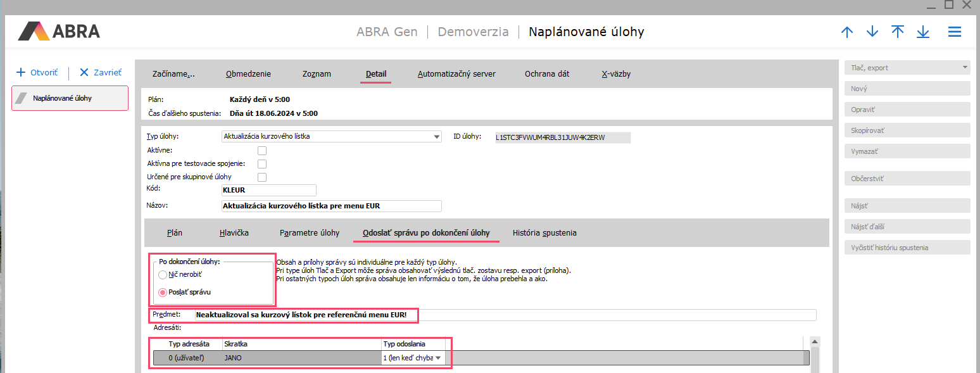Viewport: 980px width, 373px height.
Task: Click the up arrow navigation icon
Action: [x=847, y=32]
